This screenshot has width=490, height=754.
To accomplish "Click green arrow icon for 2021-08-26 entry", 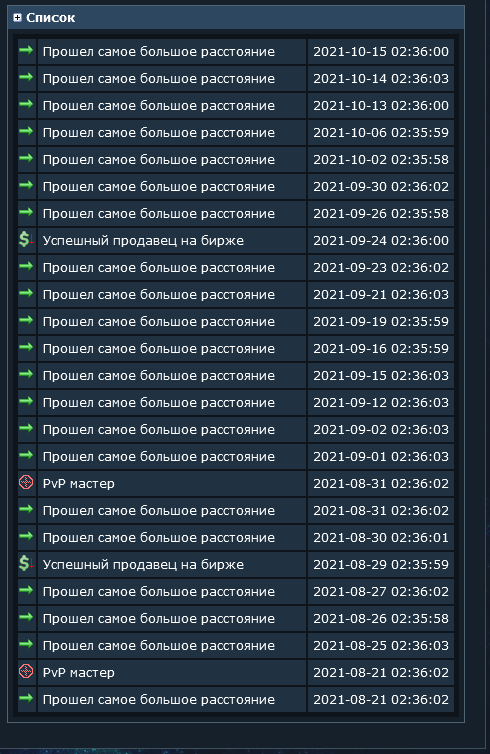I will point(26,616).
